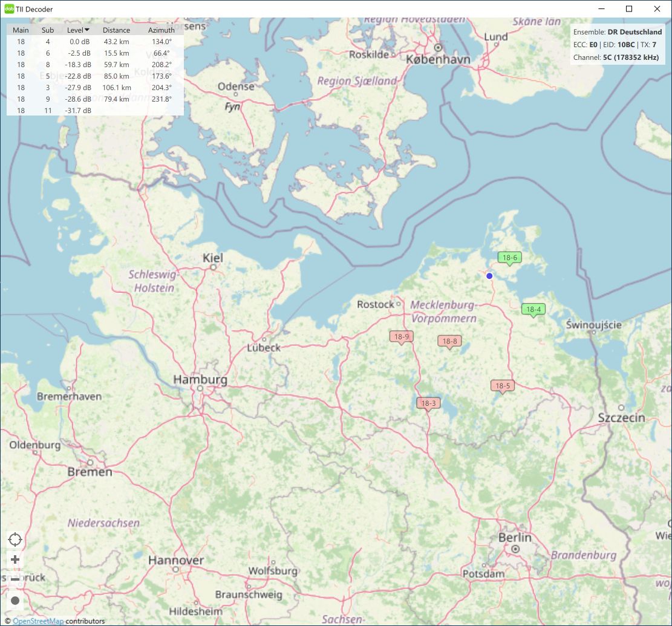This screenshot has height=626, width=672.
Task: Sort table by Azimuth column header
Action: click(161, 30)
